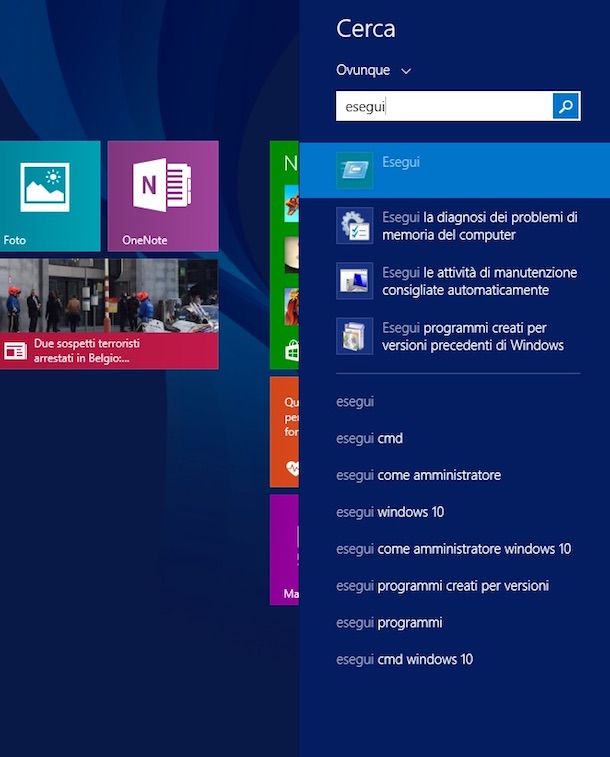Open the green Store tile
The width and height of the screenshot is (610, 757).
pyautogui.click(x=284, y=255)
